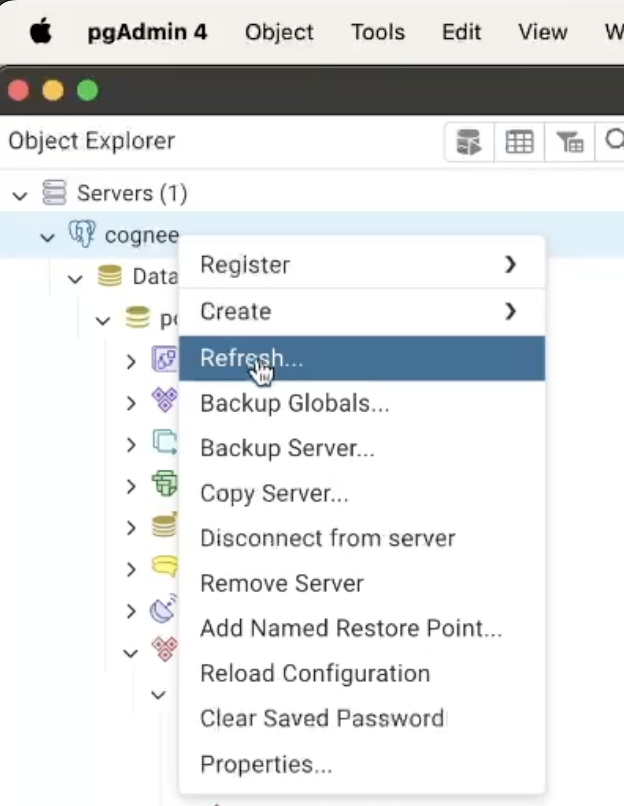Select Add Named Restore Point...
The height and width of the screenshot is (806, 624).
point(361,629)
